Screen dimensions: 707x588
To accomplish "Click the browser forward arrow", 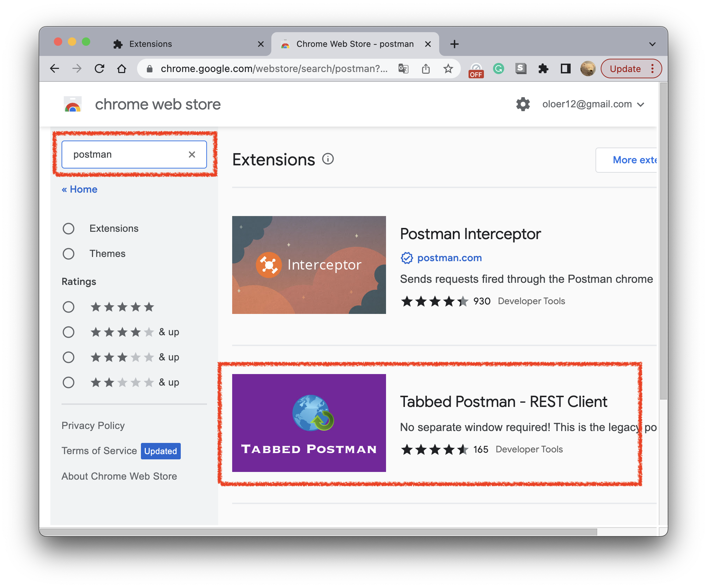I will pos(77,69).
